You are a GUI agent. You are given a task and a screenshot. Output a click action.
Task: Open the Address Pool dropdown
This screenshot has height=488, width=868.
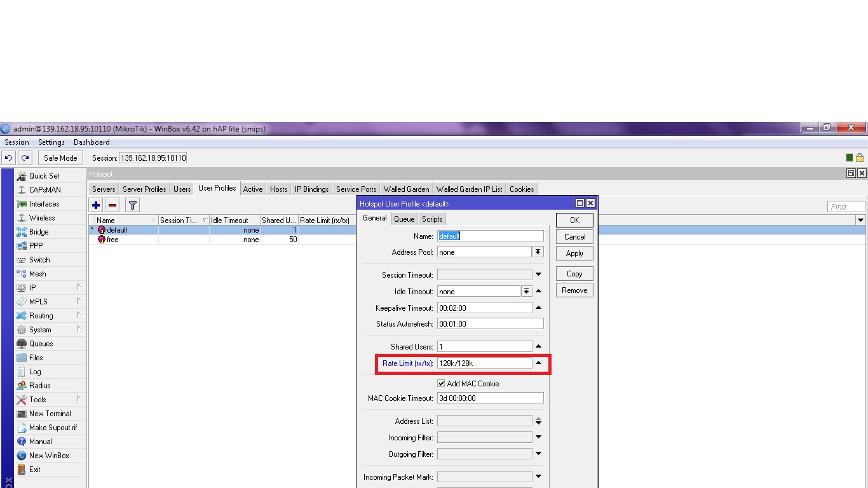click(538, 252)
